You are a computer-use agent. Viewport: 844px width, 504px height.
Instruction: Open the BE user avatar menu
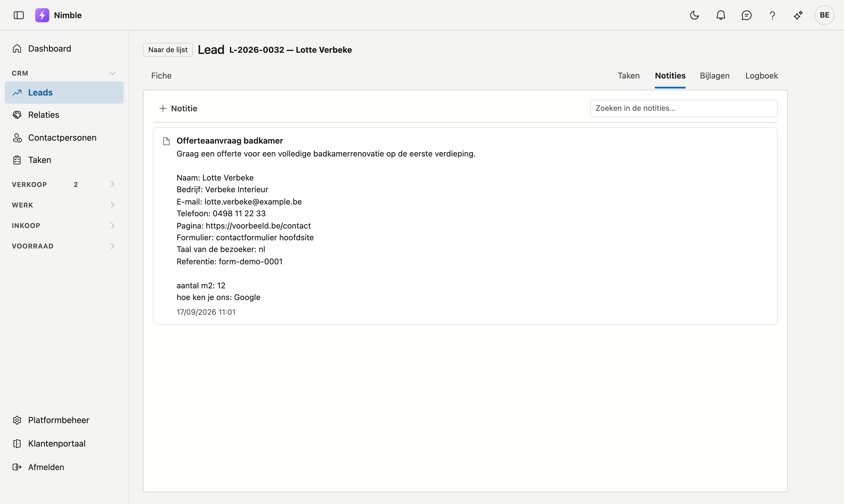click(824, 15)
